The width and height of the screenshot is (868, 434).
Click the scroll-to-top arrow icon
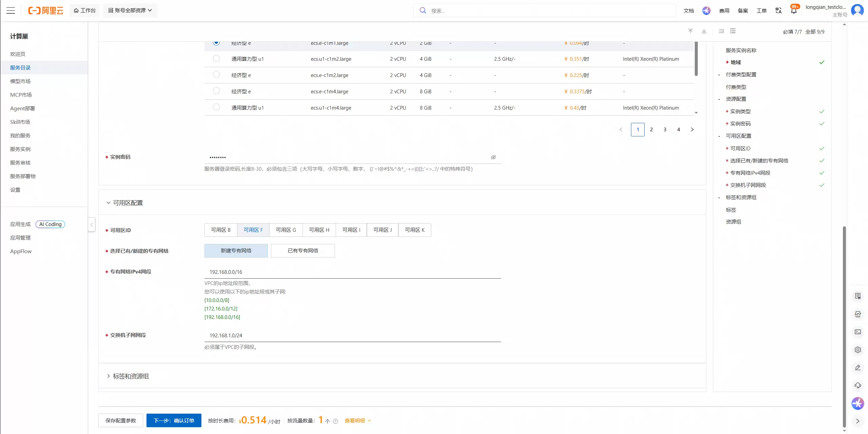pos(690,31)
